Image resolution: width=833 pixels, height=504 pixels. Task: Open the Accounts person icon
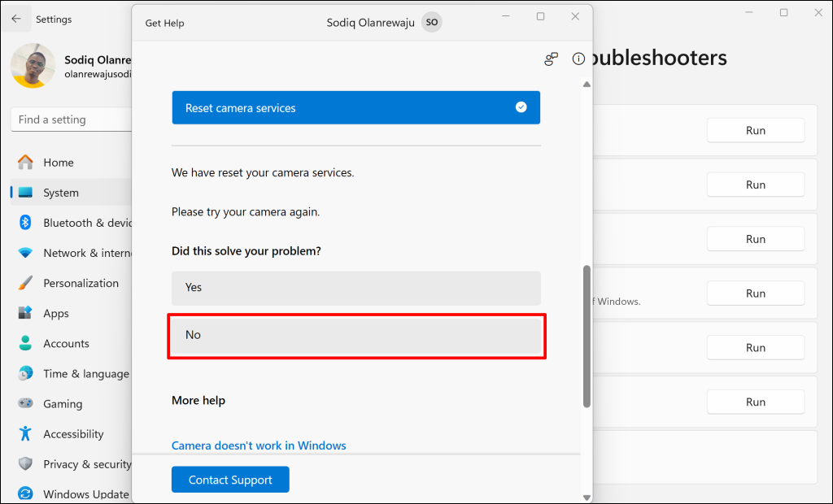tap(25, 343)
